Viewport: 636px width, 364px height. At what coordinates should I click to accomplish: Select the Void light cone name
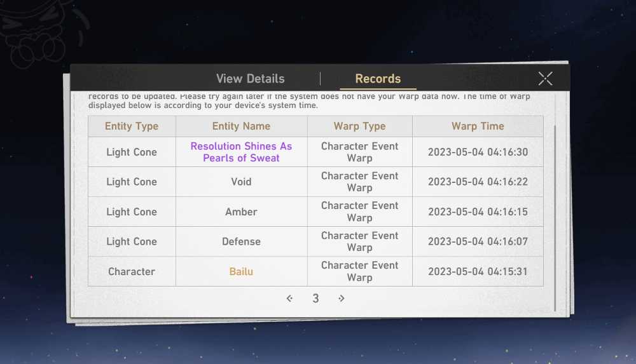(x=241, y=182)
